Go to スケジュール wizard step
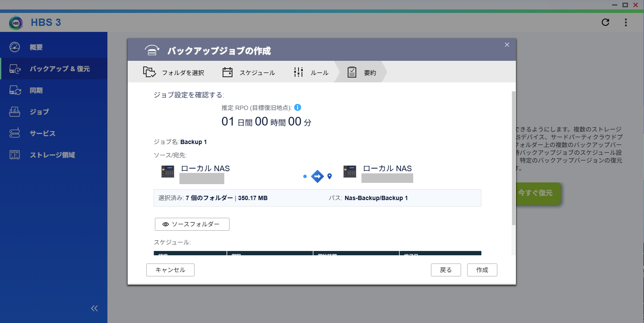Screen dimensions: 644x323 [249, 72]
